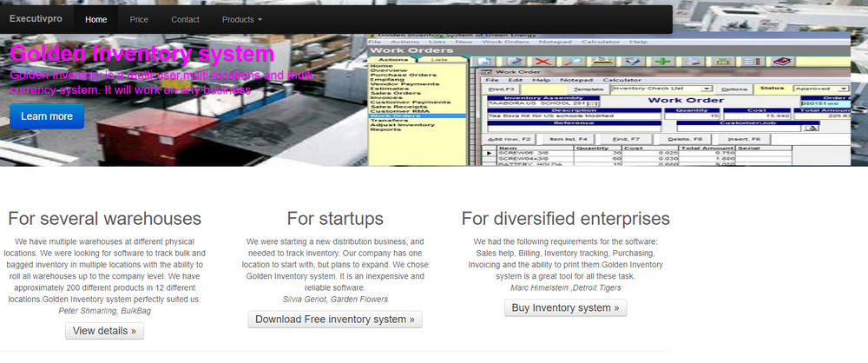Screen dimensions: 868x363
Task: Click the empty Reference input field
Action: (x=574, y=129)
